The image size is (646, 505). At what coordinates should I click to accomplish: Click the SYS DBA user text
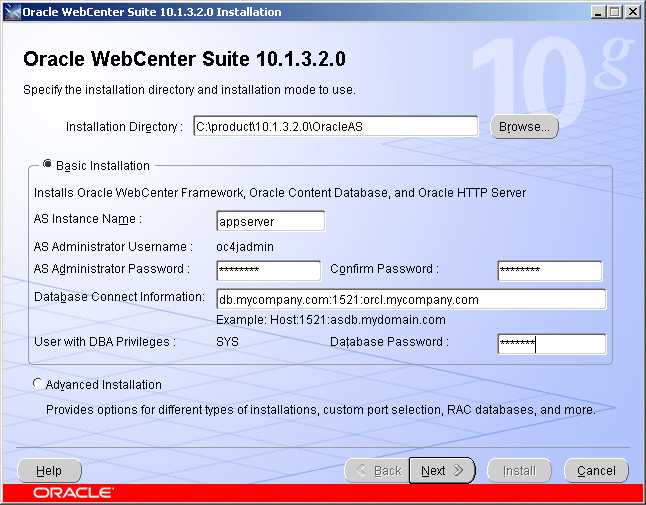[227, 342]
